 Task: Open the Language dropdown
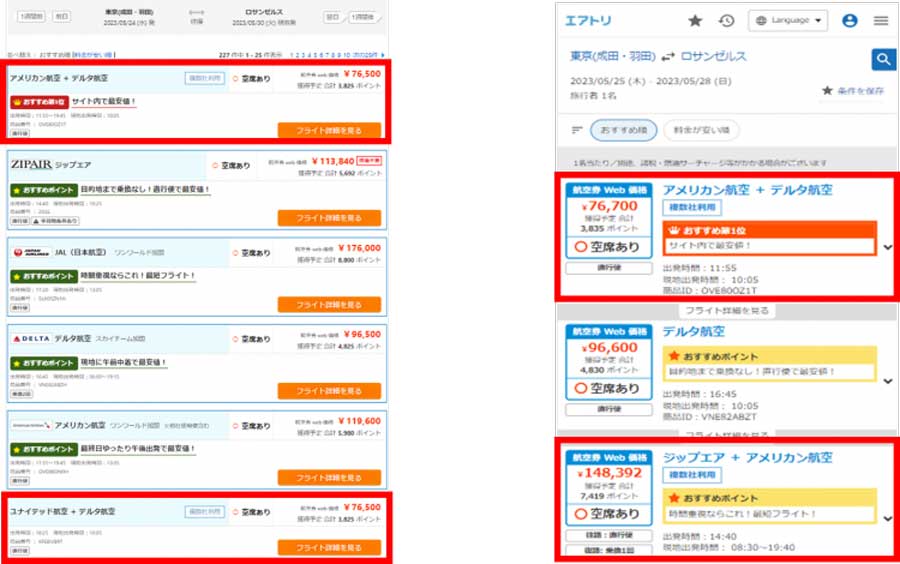(x=788, y=21)
